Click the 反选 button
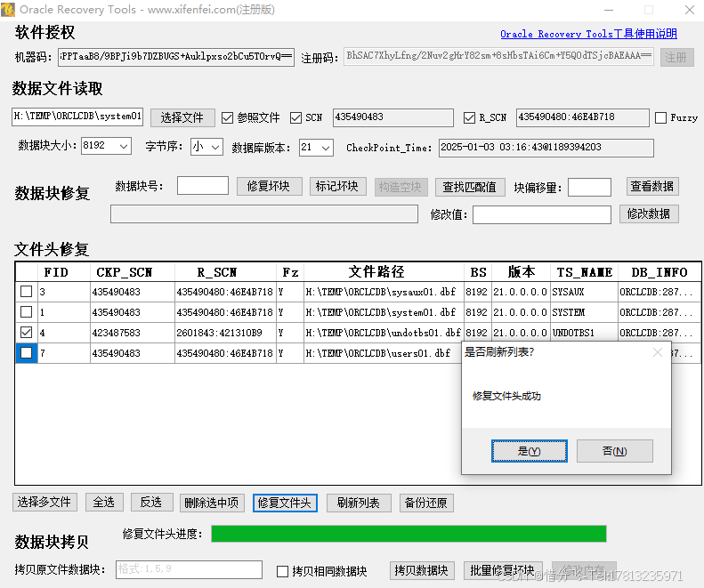This screenshot has height=588, width=704. click(x=151, y=503)
